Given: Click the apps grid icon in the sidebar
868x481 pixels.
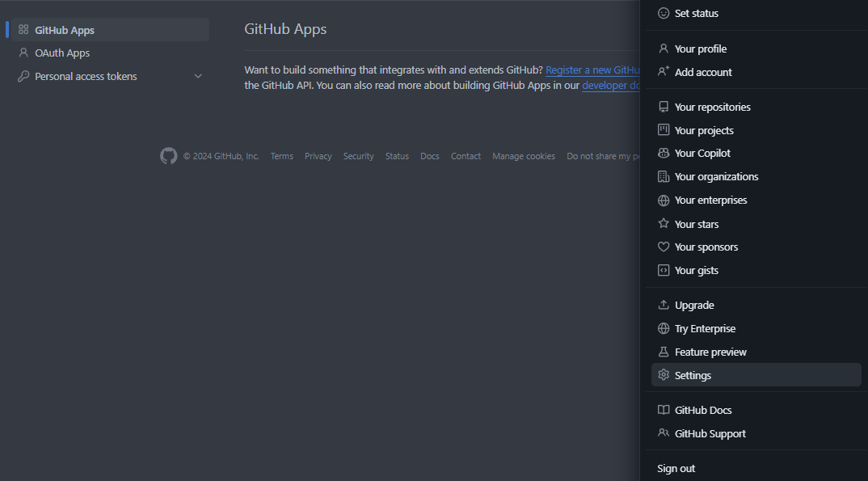Looking at the screenshot, I should [23, 29].
